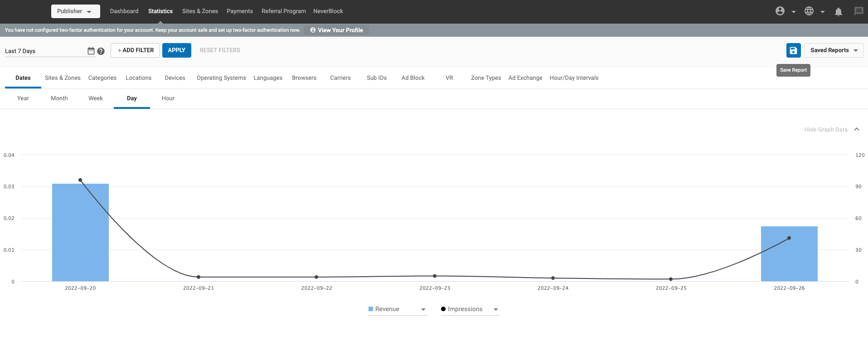This screenshot has width=868, height=342.
Task: Click the APPLY button
Action: 176,50
